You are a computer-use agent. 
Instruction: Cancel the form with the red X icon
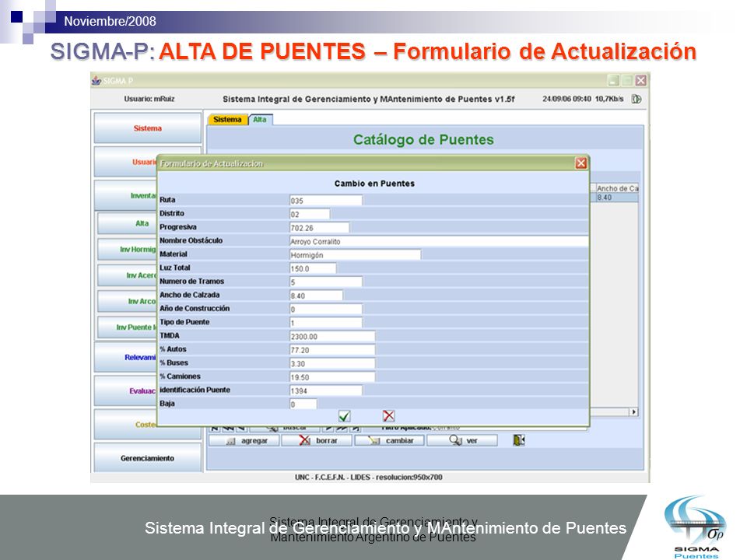(x=389, y=415)
